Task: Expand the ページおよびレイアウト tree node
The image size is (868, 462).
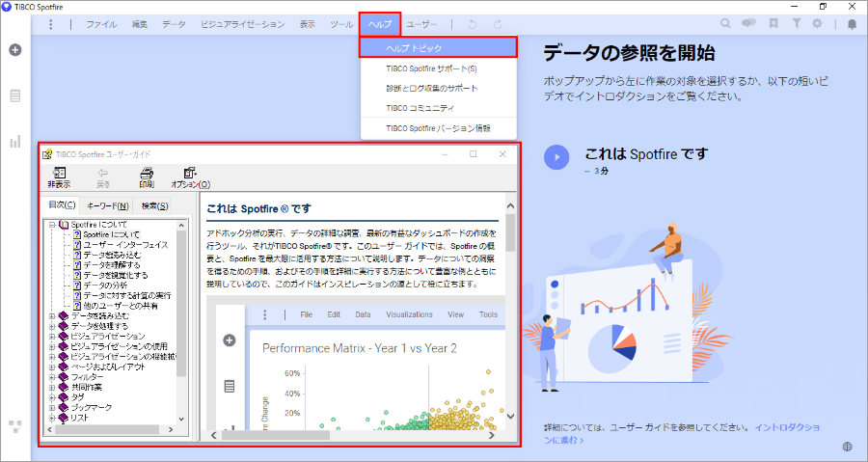Action: click(x=52, y=367)
